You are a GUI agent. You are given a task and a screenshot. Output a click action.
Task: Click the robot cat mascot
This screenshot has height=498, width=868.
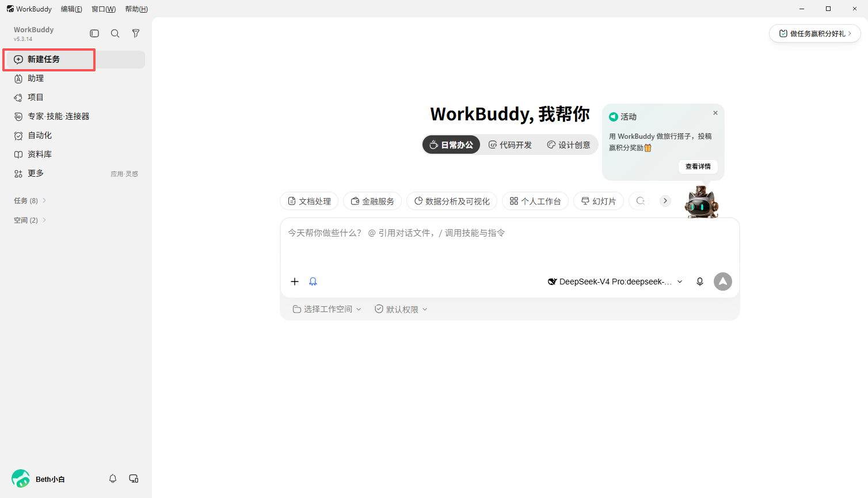click(x=702, y=202)
